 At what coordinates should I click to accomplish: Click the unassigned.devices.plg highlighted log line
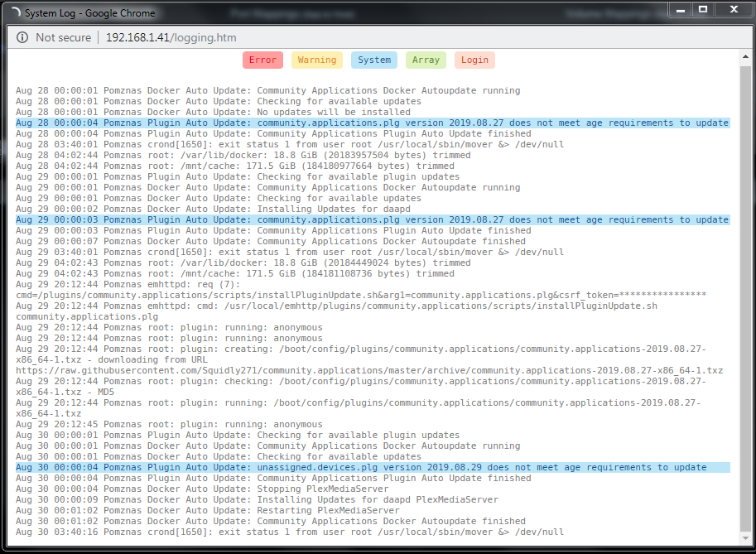[x=373, y=467]
